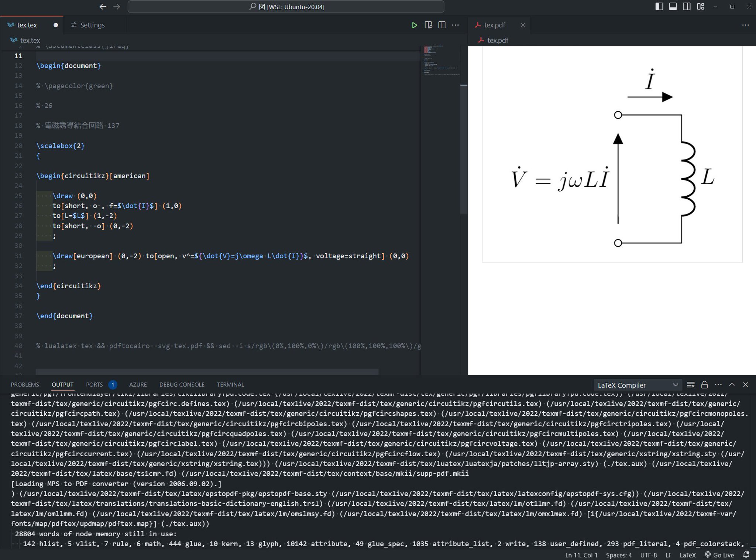Click the Go Back navigation arrow
Viewport: 756px width, 560px height.
(103, 7)
